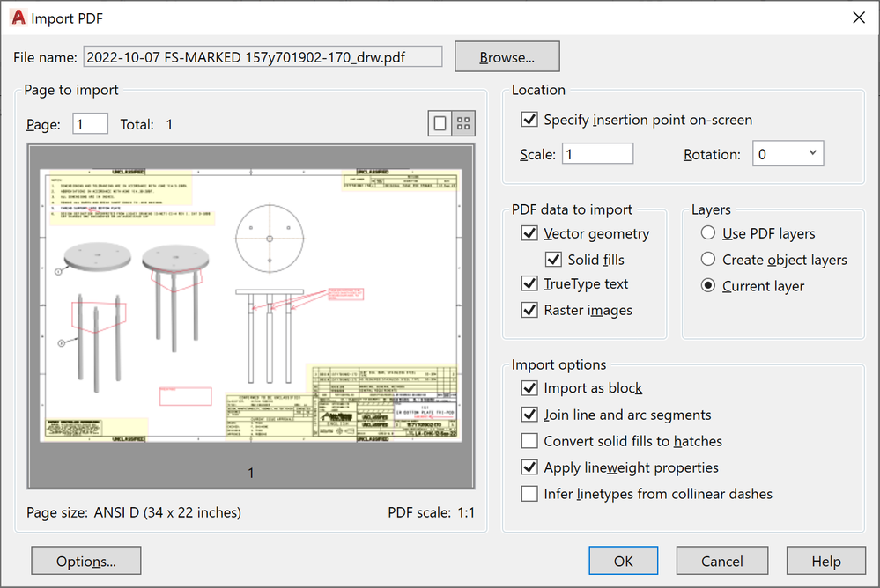
Task: Open the Rotation dropdown
Action: coord(788,154)
